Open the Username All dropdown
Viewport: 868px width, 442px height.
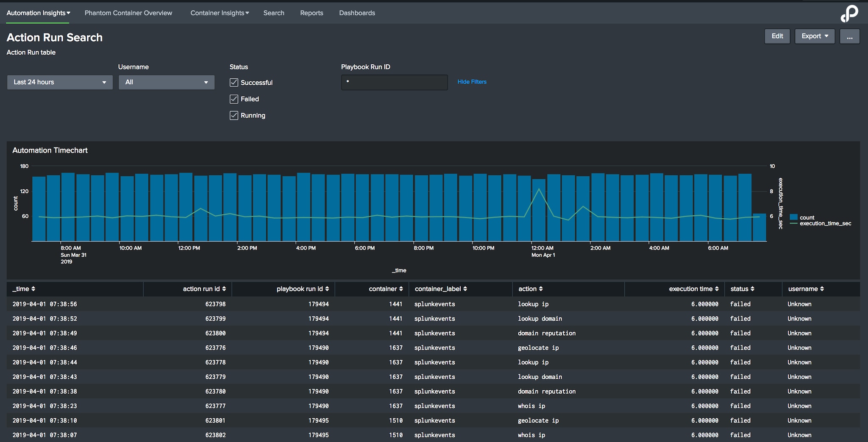click(167, 82)
